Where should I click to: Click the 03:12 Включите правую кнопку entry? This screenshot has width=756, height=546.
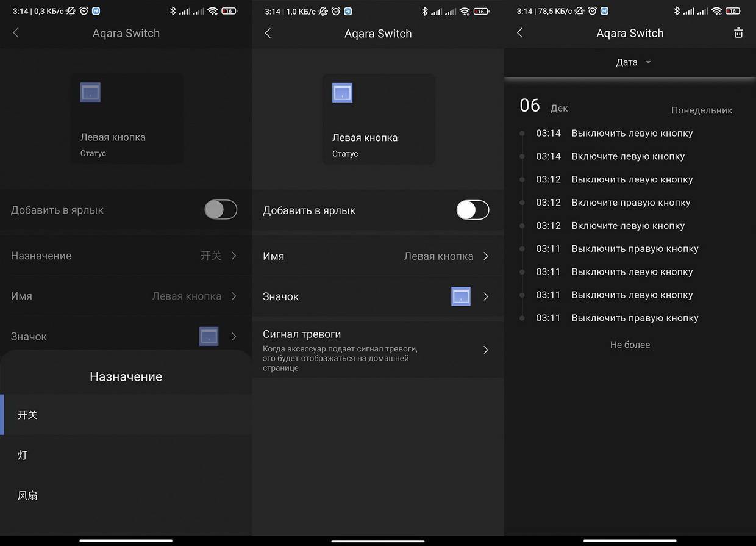click(630, 203)
